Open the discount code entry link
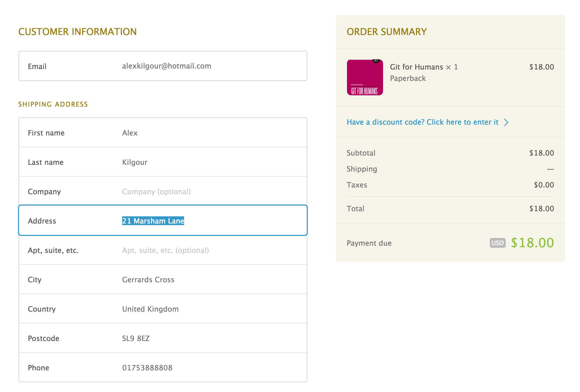 click(422, 122)
